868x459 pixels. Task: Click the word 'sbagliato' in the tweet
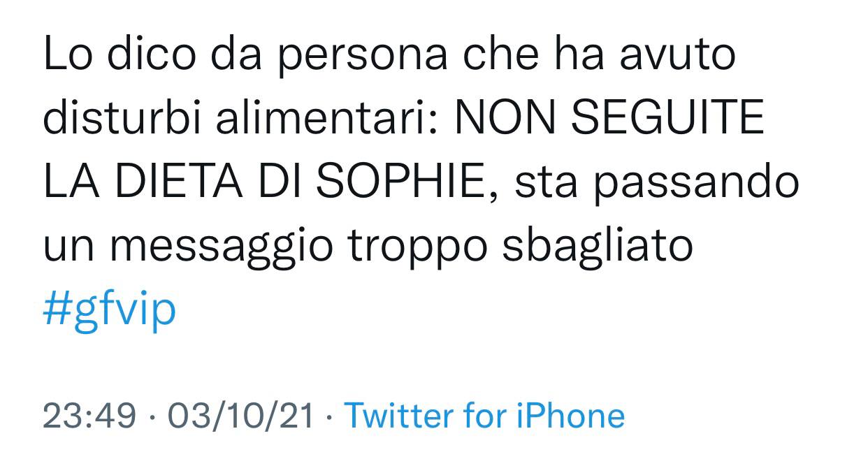click(598, 245)
